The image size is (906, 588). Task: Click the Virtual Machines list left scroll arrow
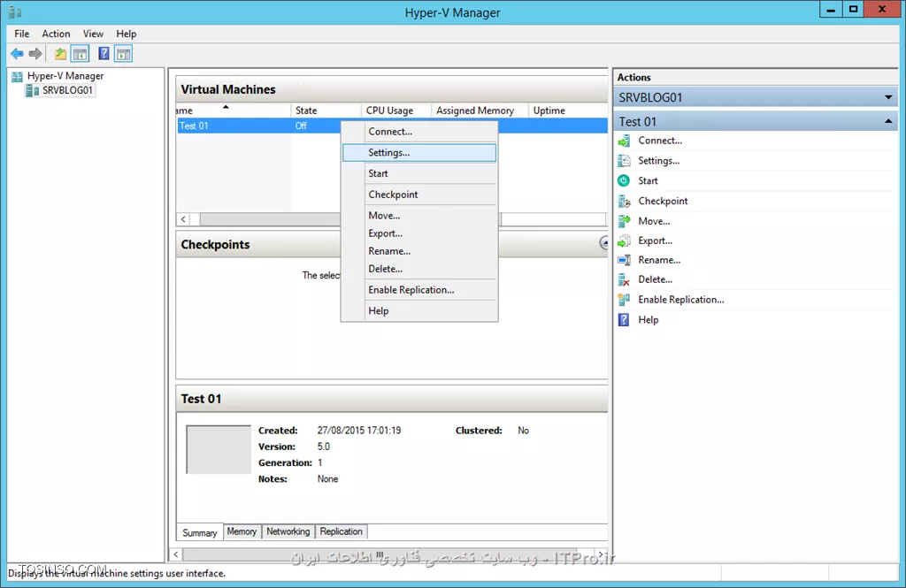[183, 219]
